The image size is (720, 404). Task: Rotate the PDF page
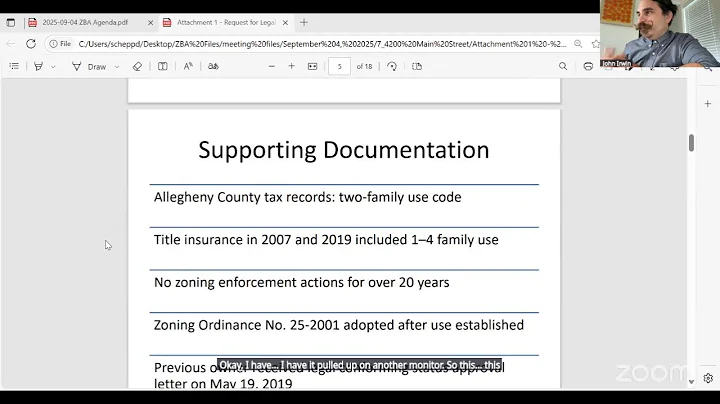(x=392, y=67)
